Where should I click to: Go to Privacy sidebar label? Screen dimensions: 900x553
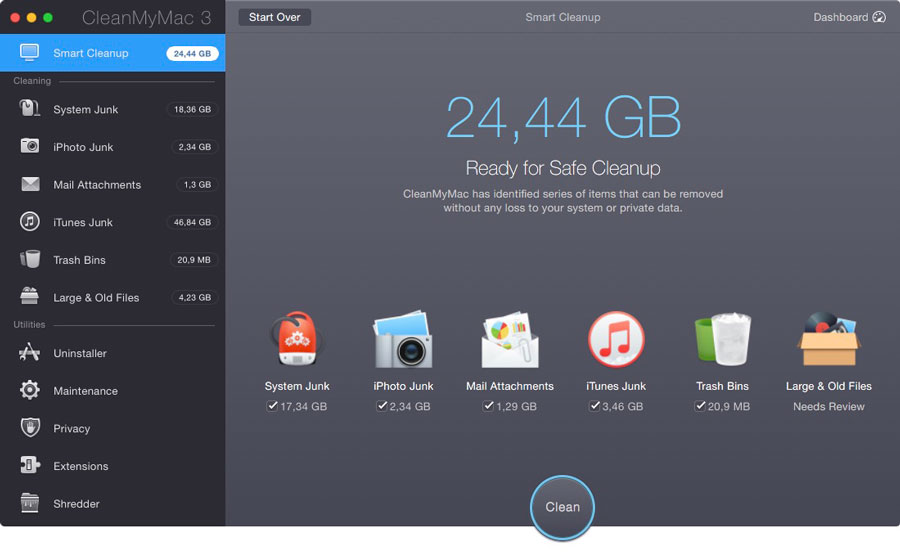tap(72, 428)
